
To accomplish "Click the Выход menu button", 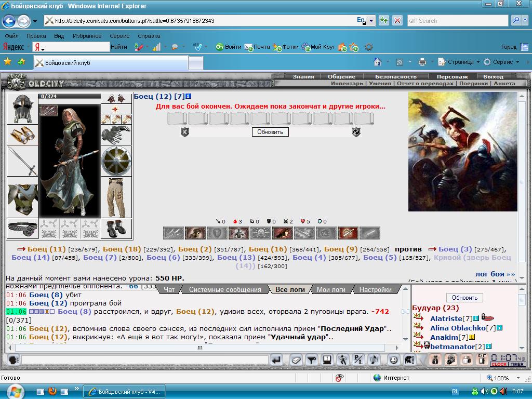I will 493,77.
